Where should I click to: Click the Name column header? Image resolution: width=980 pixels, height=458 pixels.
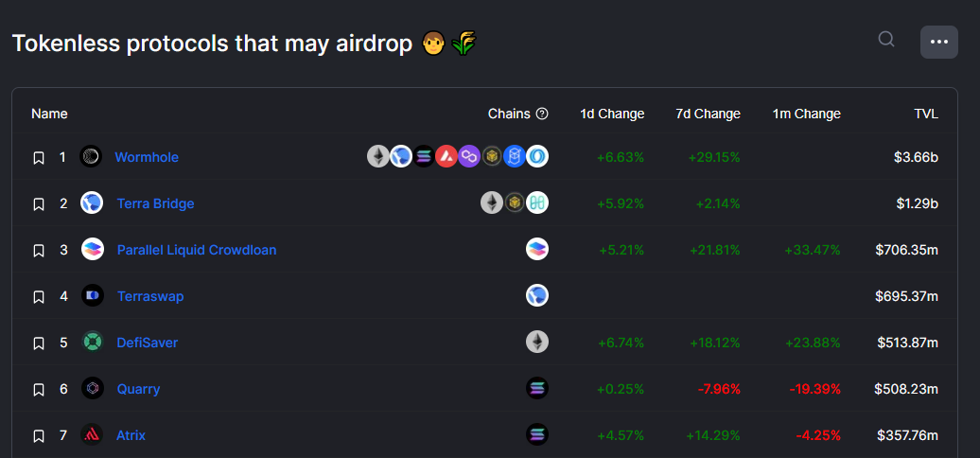49,114
